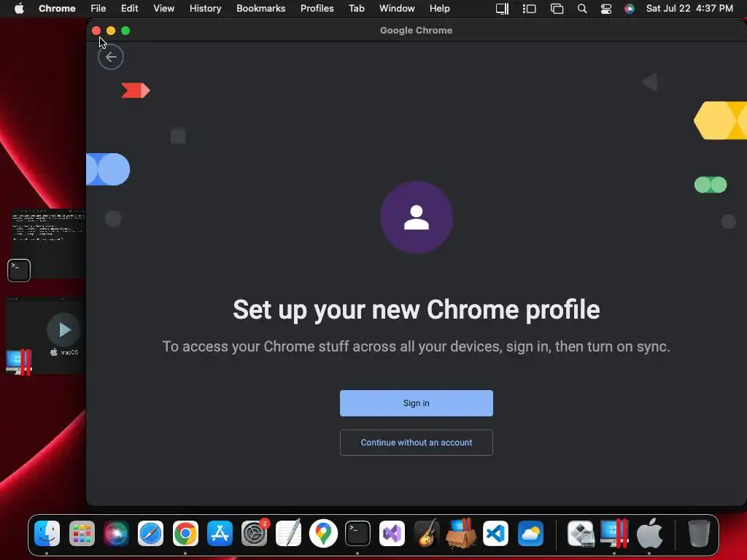Click the Terminal app icon in Stage Manager
This screenshot has height=560, width=747.
[19, 270]
